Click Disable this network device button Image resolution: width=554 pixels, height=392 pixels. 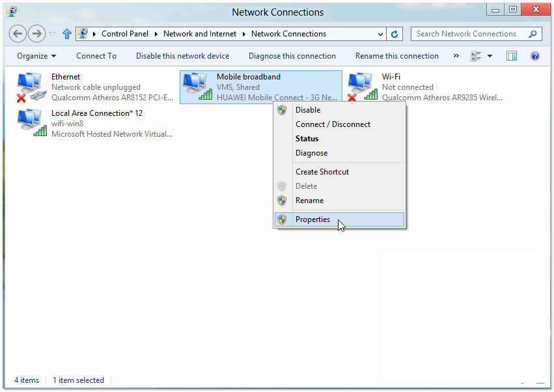182,56
